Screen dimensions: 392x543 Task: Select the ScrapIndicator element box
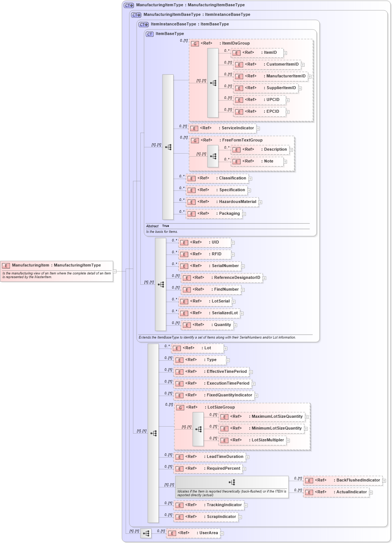click(206, 517)
